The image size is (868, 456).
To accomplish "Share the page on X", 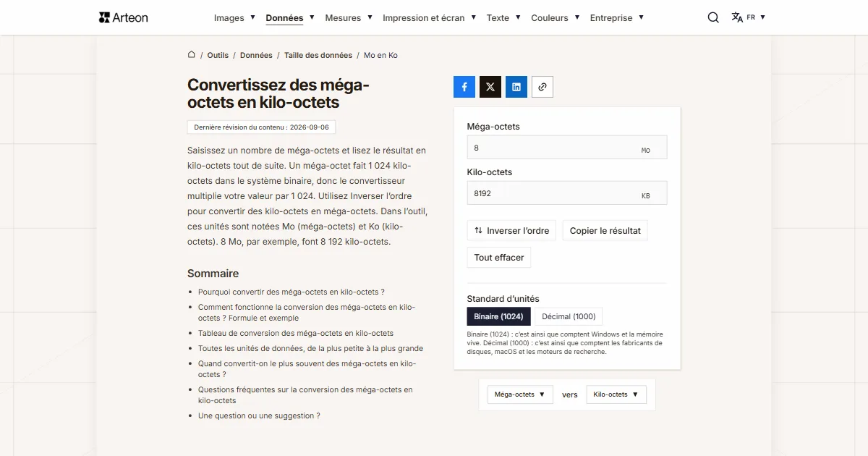I will pyautogui.click(x=490, y=87).
